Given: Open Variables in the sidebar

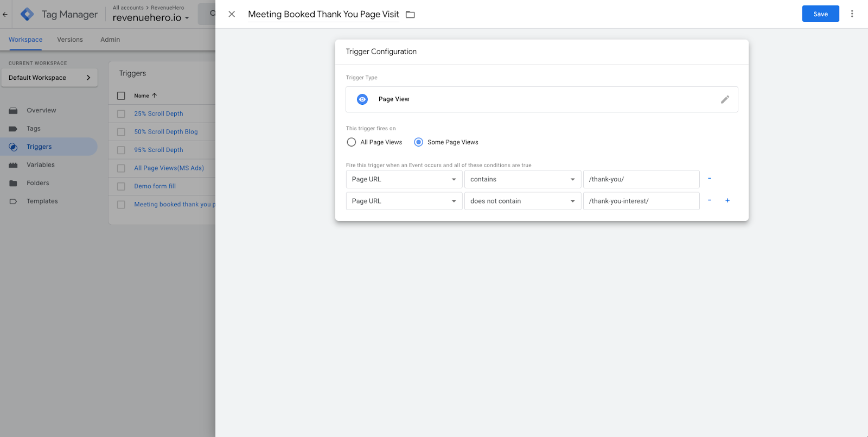Looking at the screenshot, I should click(x=41, y=165).
